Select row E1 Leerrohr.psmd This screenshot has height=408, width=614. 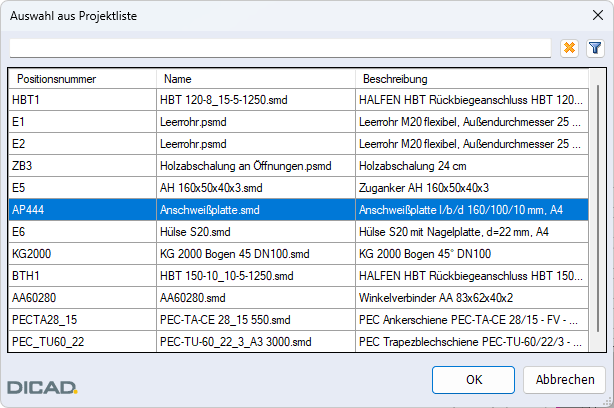298,122
